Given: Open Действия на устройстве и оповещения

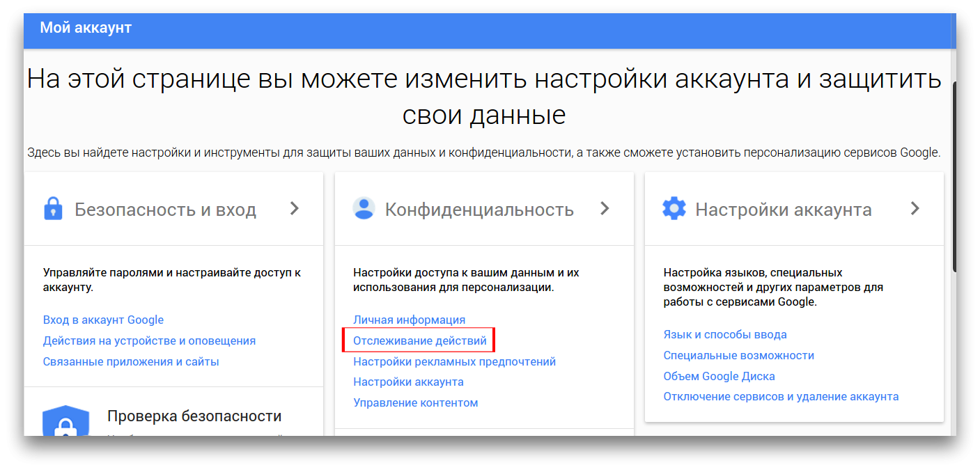Looking at the screenshot, I should (149, 341).
